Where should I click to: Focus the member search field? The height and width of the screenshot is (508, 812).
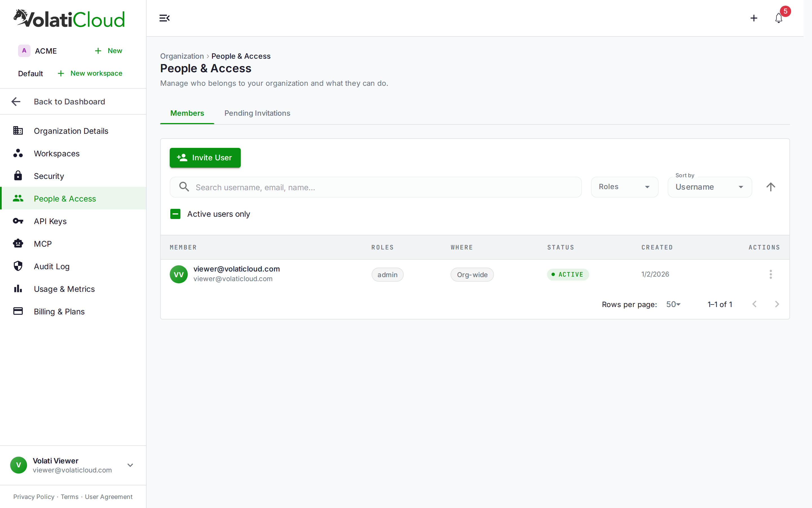point(376,187)
